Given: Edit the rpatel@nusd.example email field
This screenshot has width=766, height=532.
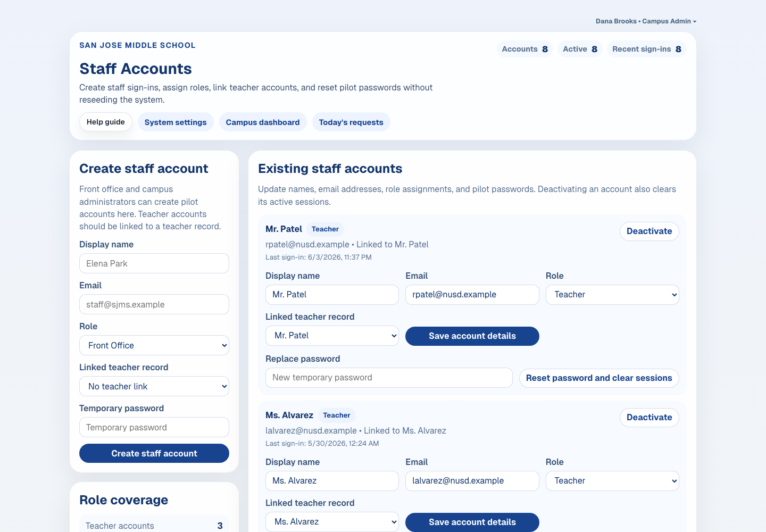Looking at the screenshot, I should click(472, 295).
